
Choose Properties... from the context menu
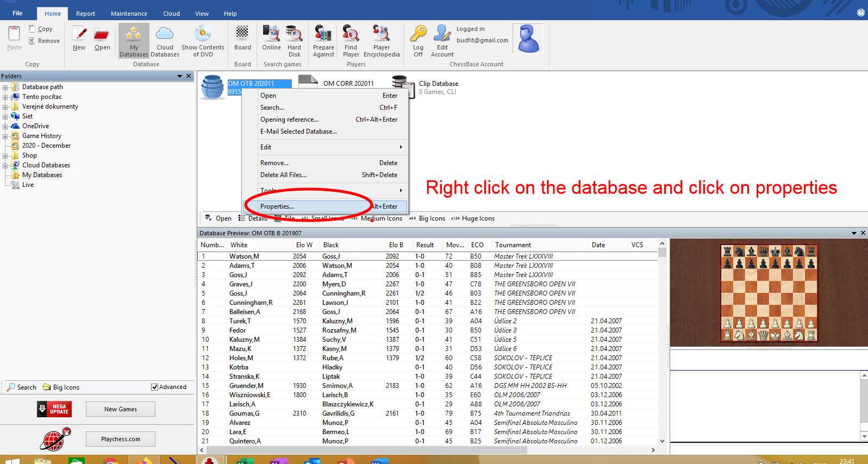(325, 206)
